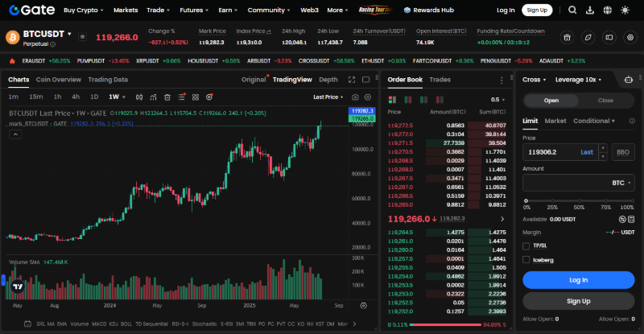Open chart settings gear beside the camera
The image size is (644, 334).
coord(368,97)
